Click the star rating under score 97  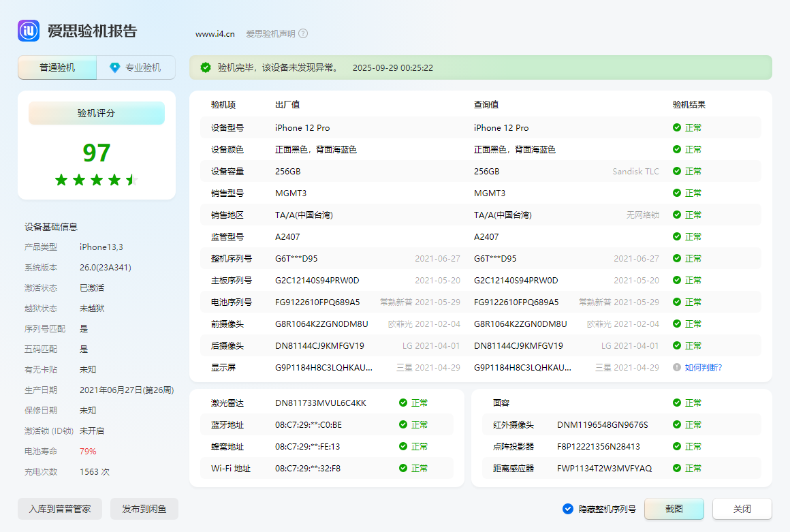coord(96,180)
